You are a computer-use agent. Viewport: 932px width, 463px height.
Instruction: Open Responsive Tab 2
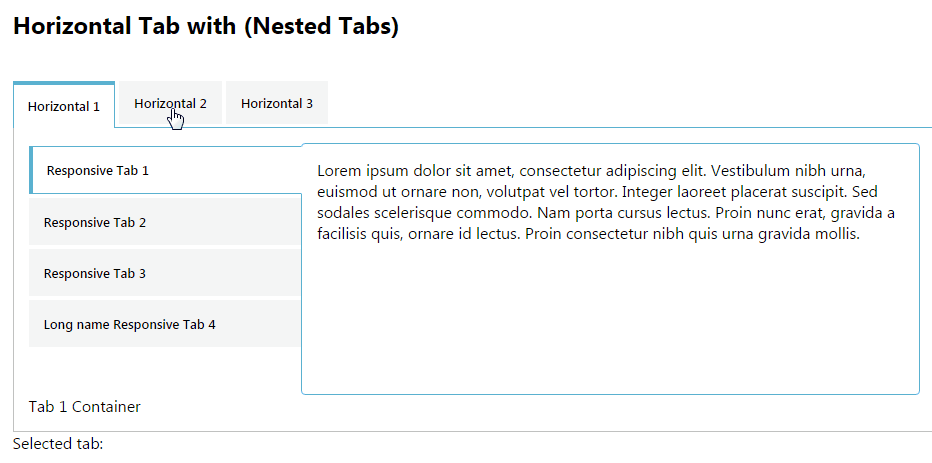165,222
